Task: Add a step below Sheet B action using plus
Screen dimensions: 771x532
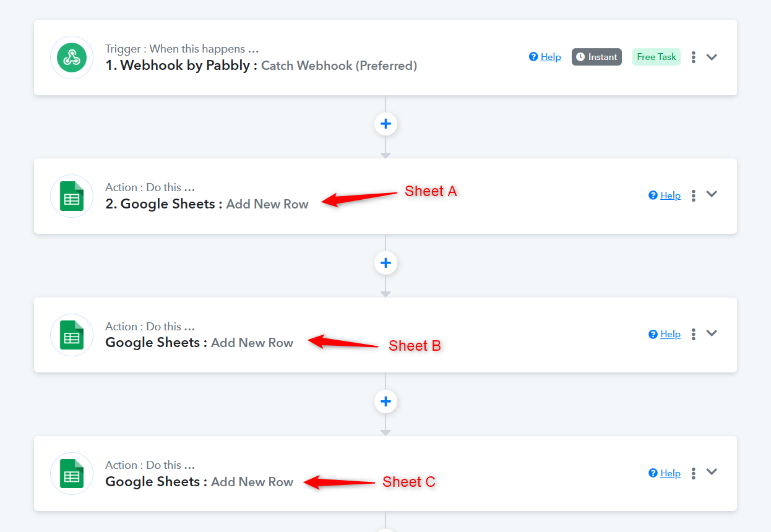Action: point(385,401)
